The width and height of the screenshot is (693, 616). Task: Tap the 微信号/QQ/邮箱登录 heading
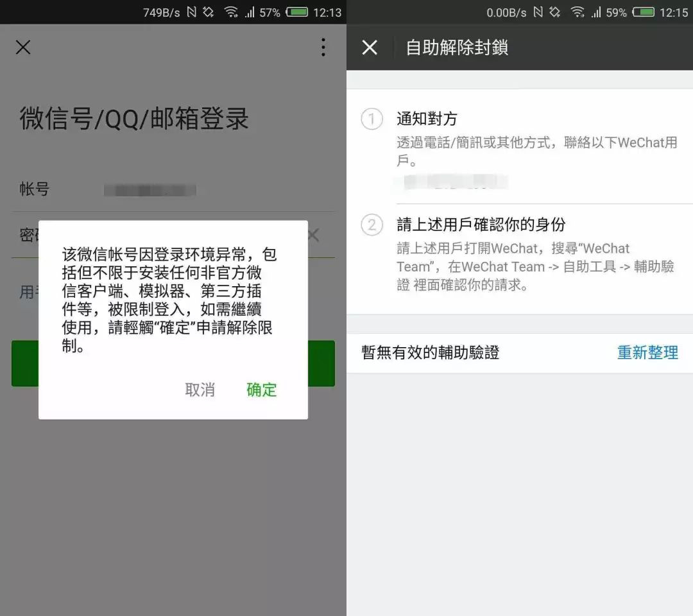(x=134, y=119)
